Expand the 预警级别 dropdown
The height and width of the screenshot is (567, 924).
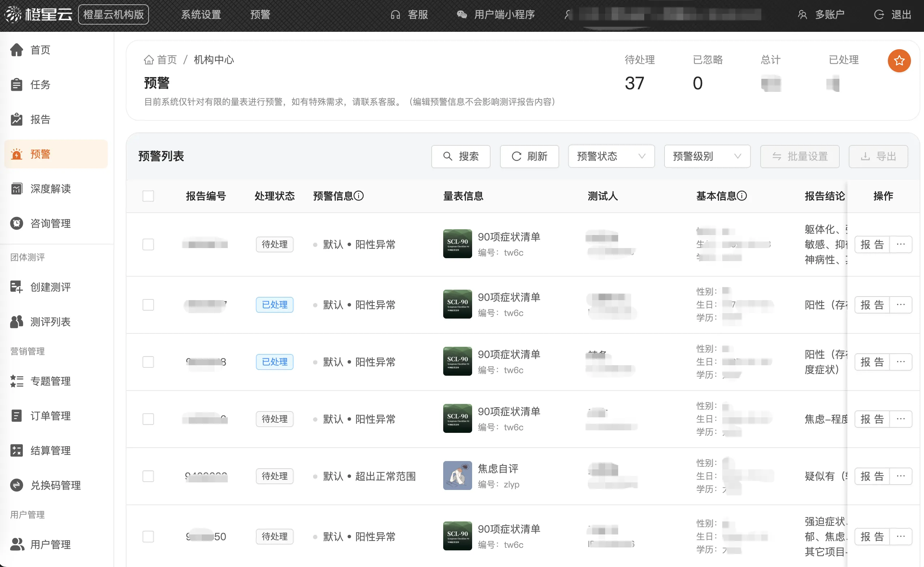[706, 156]
